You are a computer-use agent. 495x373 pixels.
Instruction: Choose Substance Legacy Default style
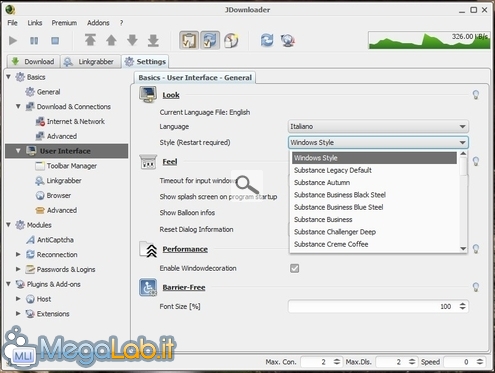click(374, 170)
